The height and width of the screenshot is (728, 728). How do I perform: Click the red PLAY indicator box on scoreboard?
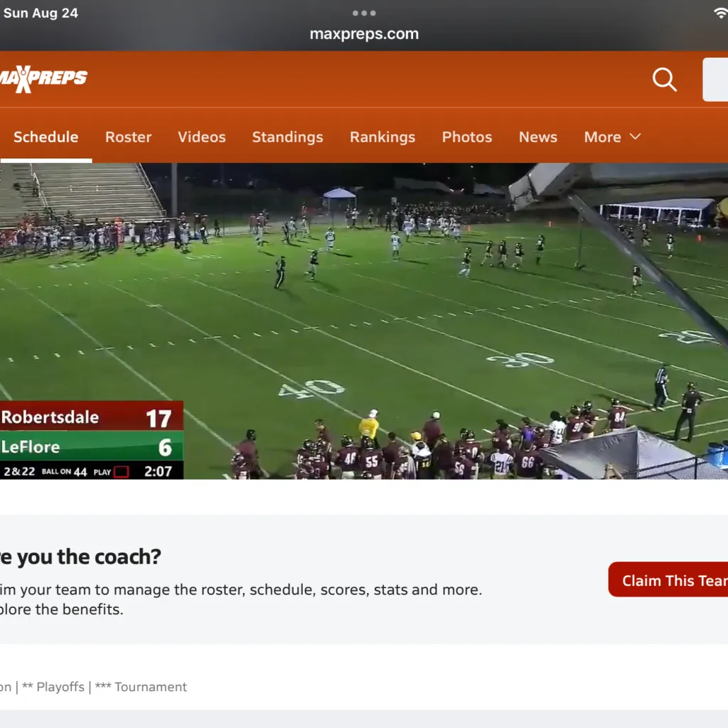pos(121,471)
